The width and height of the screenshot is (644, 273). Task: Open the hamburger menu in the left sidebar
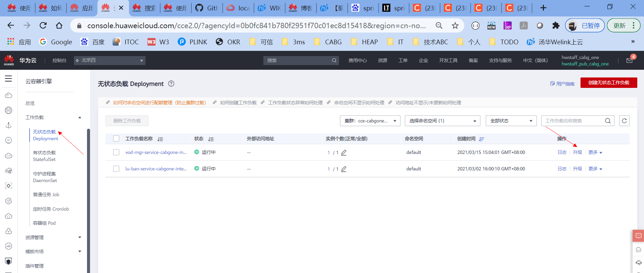(8, 78)
